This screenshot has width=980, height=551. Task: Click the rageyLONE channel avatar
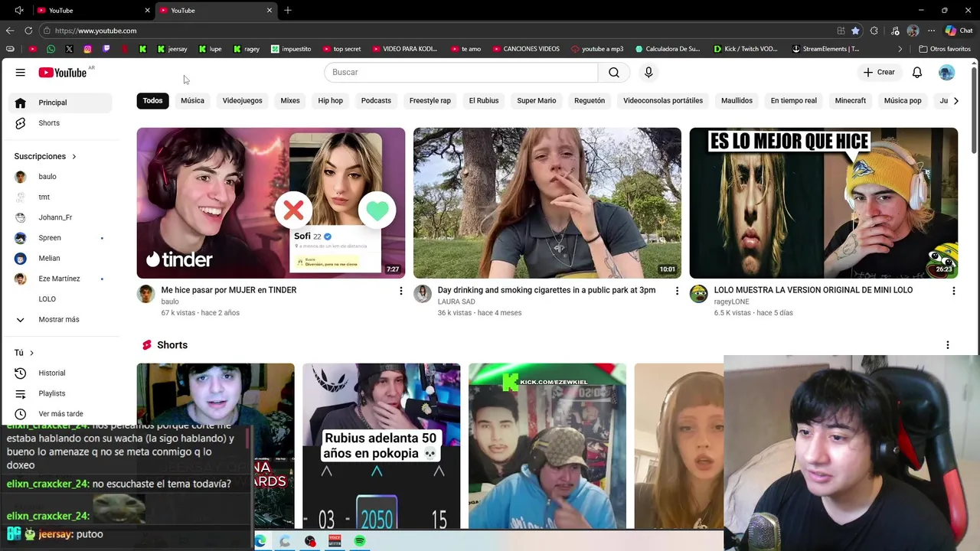[x=698, y=294]
